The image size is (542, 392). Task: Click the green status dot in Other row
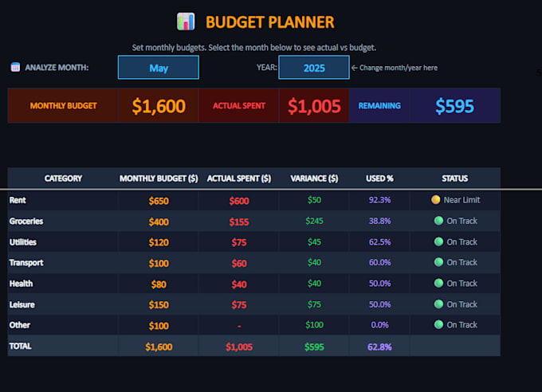[x=438, y=324]
